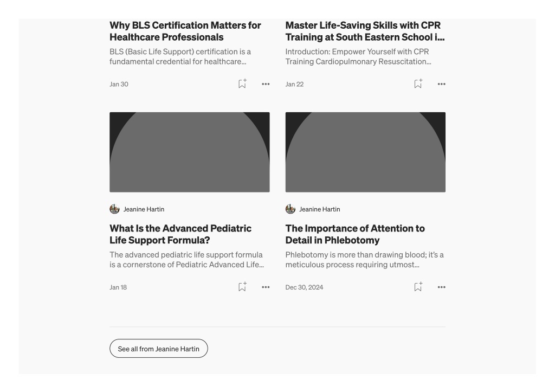
Task: Bookmark the Phlebotomy attention to detail article
Action: point(418,287)
